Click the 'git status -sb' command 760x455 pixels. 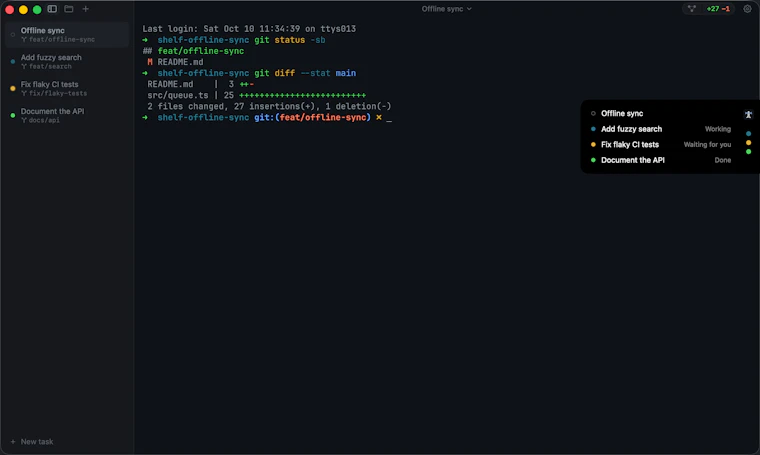tap(289, 40)
